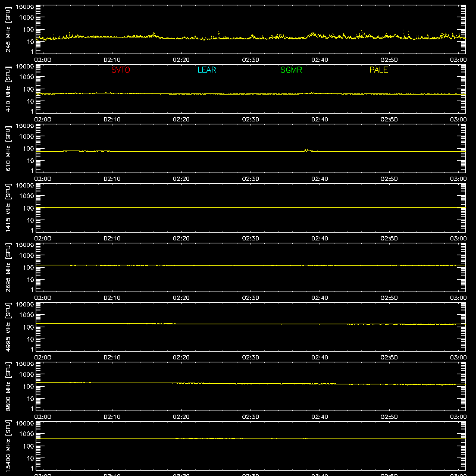
Task: Click the 02:00 tick label under the 8800 MHz plot
Action: [43, 417]
